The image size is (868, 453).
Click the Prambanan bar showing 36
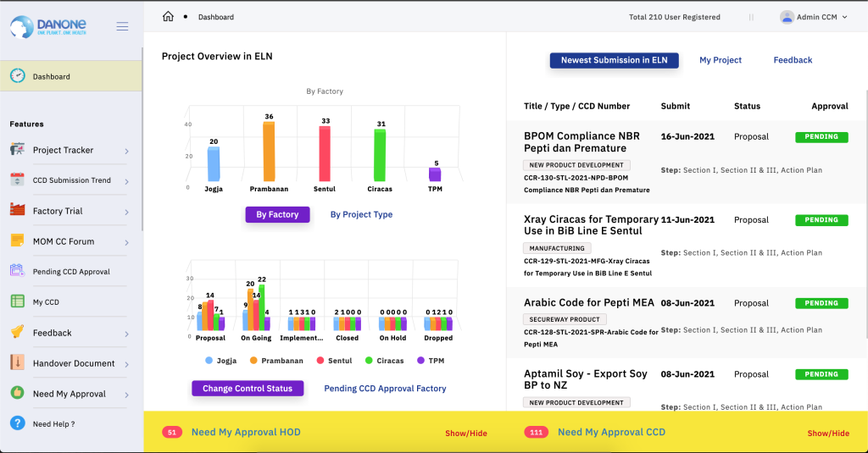tap(269, 151)
